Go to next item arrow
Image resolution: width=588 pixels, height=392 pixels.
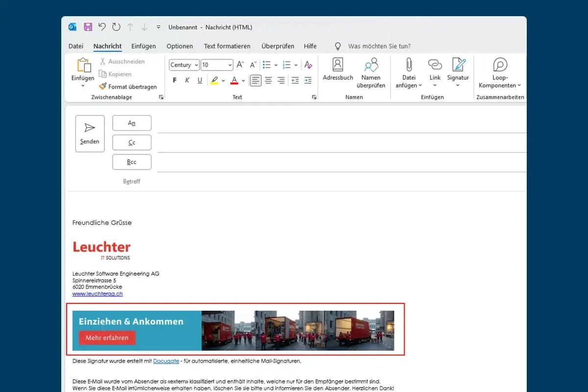pyautogui.click(x=144, y=27)
